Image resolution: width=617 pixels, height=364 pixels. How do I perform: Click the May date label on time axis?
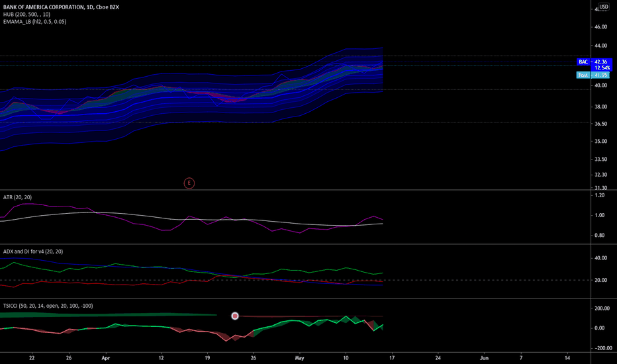[x=299, y=358]
